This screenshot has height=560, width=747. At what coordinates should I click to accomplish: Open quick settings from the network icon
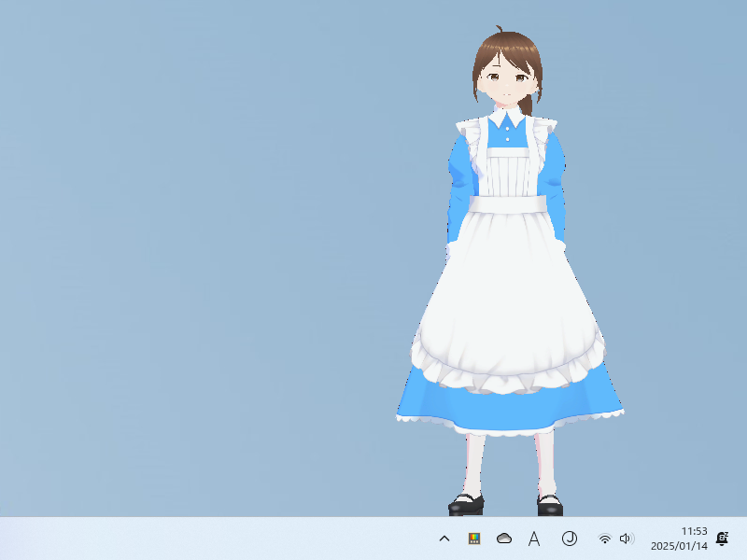coord(603,538)
